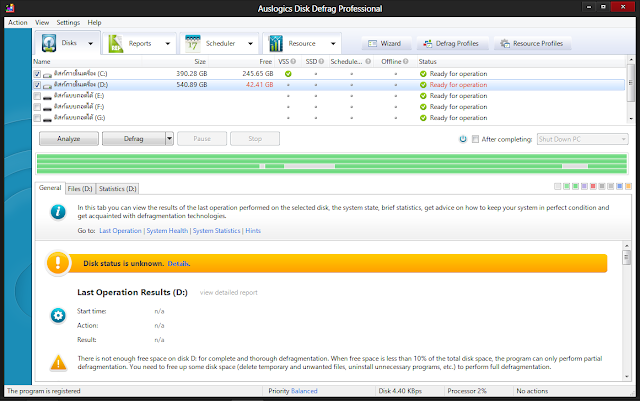This screenshot has width=640, height=401.
Task: Go to Hints link
Action: 253,231
